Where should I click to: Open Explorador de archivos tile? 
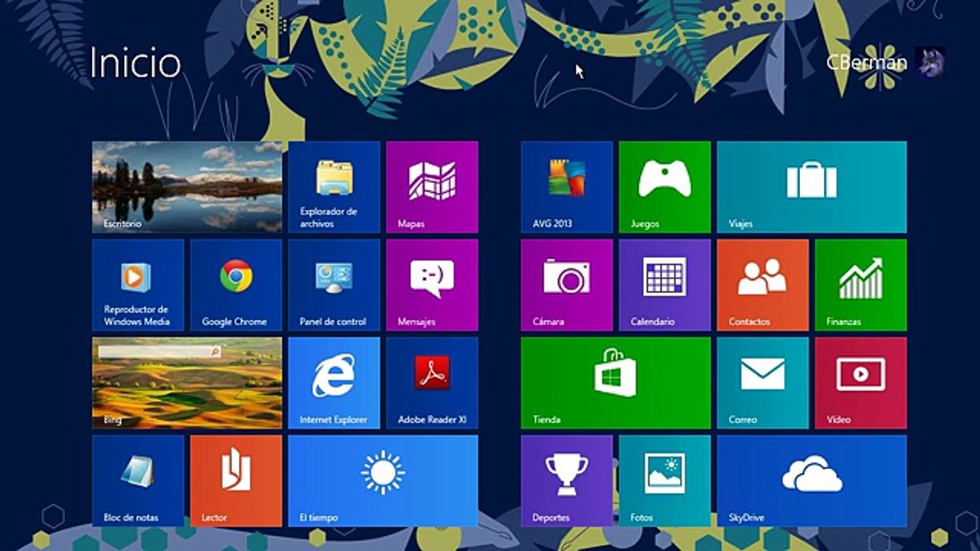tap(334, 187)
